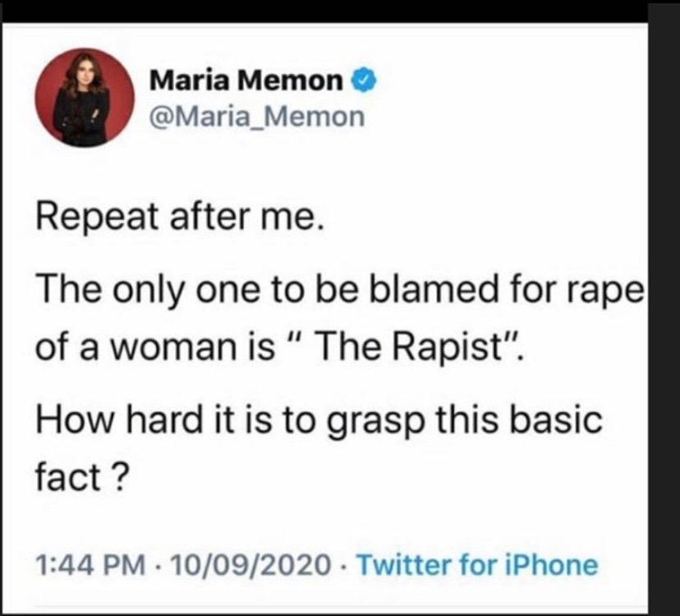Click the Maria Memon display name

[x=247, y=81]
